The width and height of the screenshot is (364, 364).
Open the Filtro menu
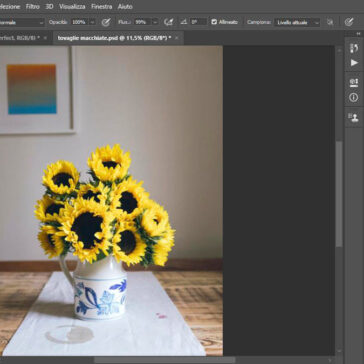pyautogui.click(x=33, y=6)
